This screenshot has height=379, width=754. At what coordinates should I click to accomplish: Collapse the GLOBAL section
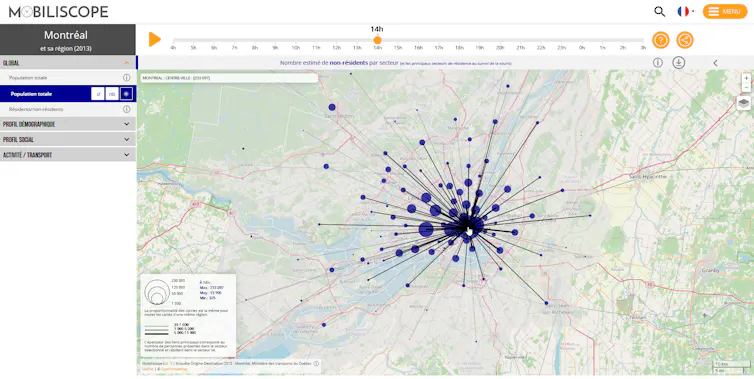point(68,63)
